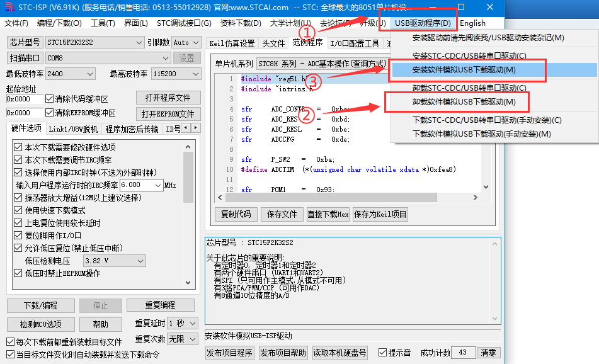The width and height of the screenshot is (599, 364).
Task: Click 复制代码 button
Action: 236,214
